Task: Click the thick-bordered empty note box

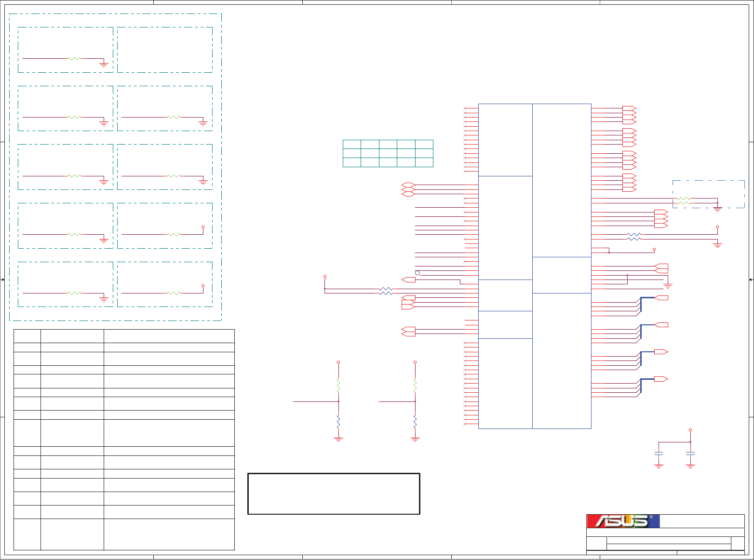Action: (334, 494)
